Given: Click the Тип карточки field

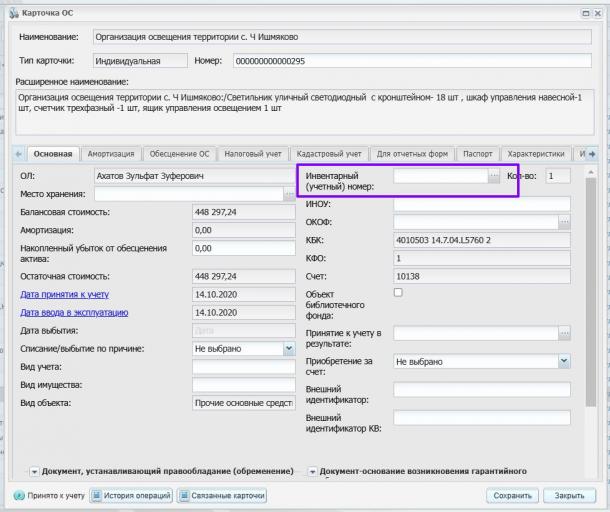Looking at the screenshot, I should (x=140, y=61).
